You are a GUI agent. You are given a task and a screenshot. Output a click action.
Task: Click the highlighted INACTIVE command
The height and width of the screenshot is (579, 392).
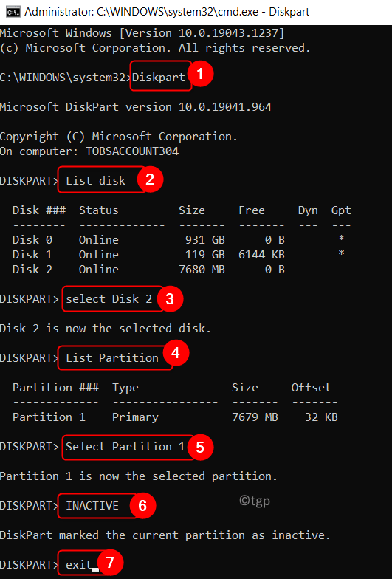pyautogui.click(x=92, y=505)
